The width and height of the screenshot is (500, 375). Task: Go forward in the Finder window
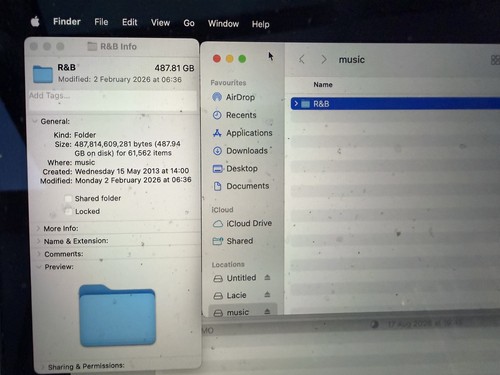click(x=324, y=60)
